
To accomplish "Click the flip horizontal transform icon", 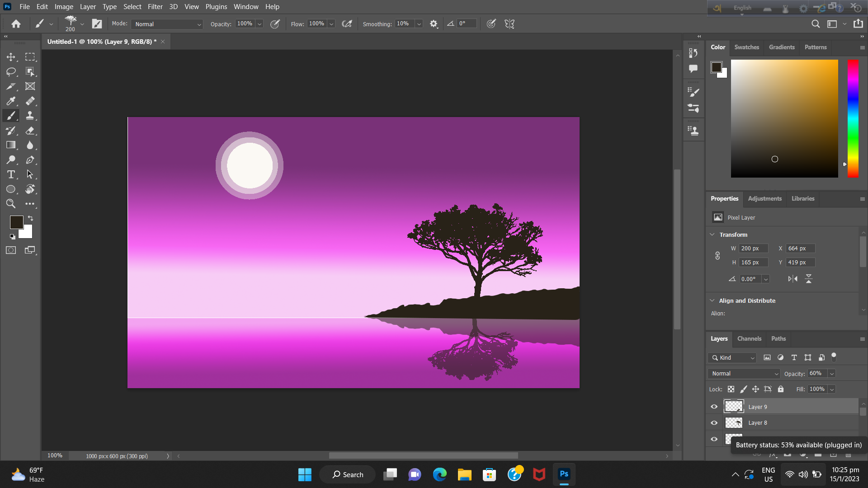I will tap(793, 279).
